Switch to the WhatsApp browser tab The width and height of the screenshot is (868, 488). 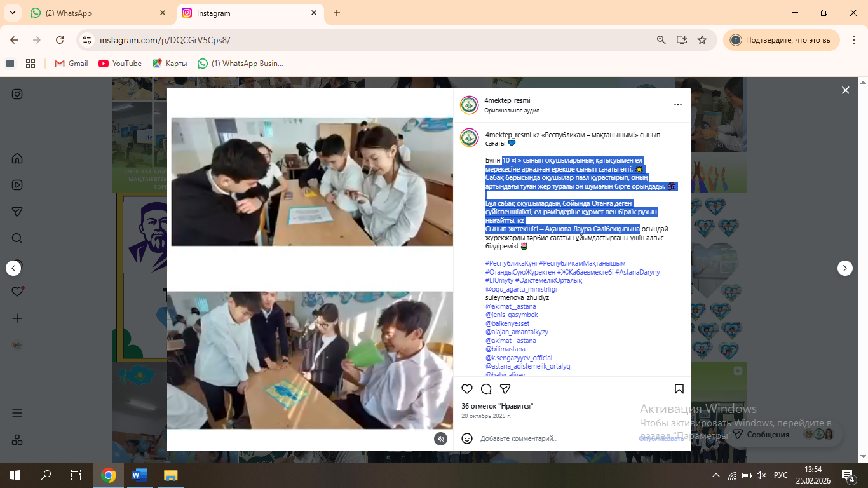coord(95,13)
